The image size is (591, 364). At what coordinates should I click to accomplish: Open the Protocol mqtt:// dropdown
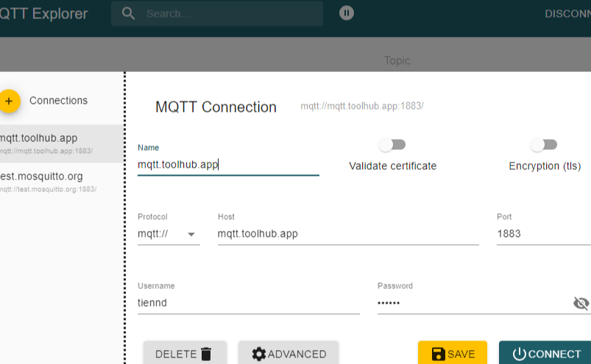pos(169,234)
